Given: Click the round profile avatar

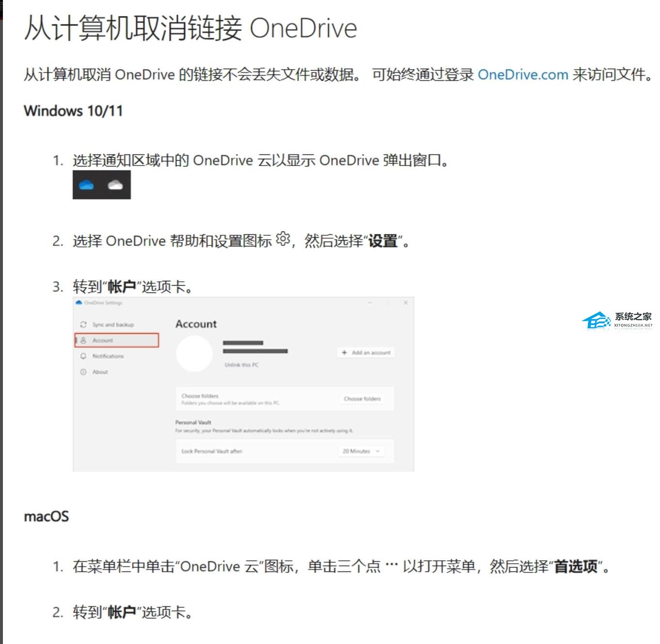Looking at the screenshot, I should click(194, 354).
